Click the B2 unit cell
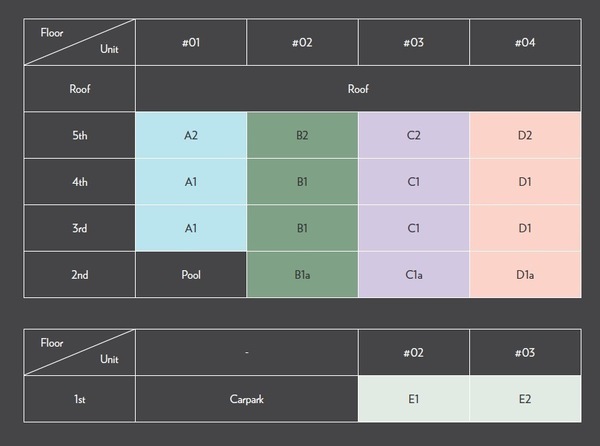 [x=302, y=135]
